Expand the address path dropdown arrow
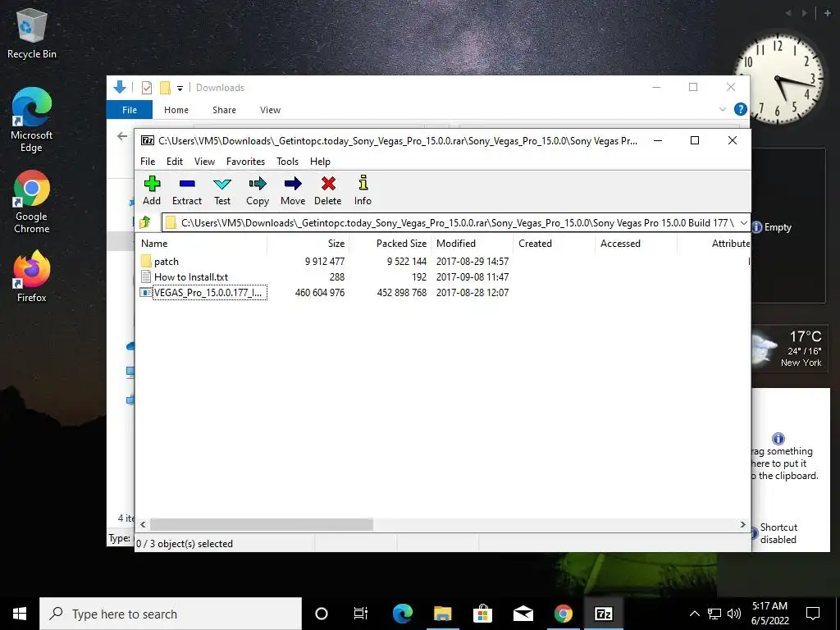The image size is (840, 630). 743,222
